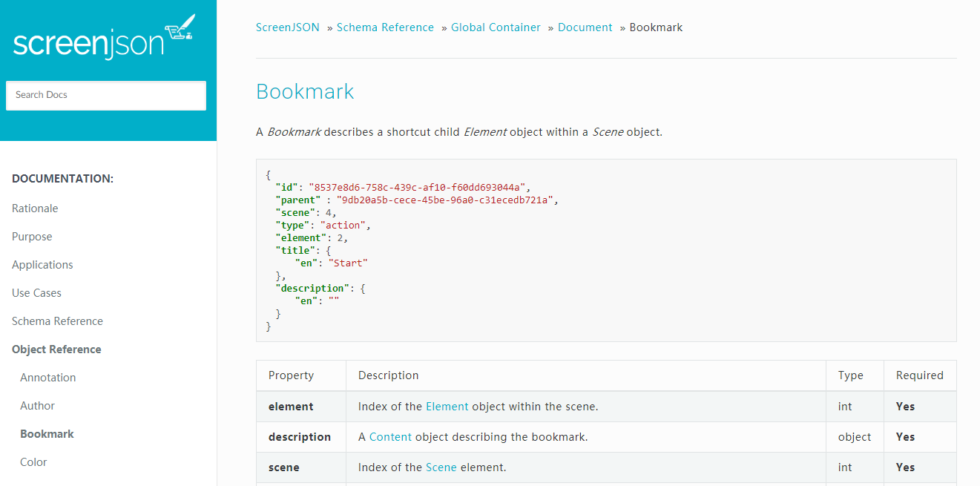Image resolution: width=980 pixels, height=486 pixels.
Task: Click the Scene link in the scene row
Action: 441,467
